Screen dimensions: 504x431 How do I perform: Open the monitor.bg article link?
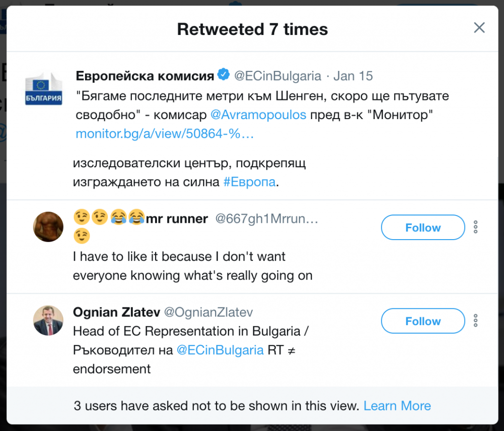(x=164, y=133)
